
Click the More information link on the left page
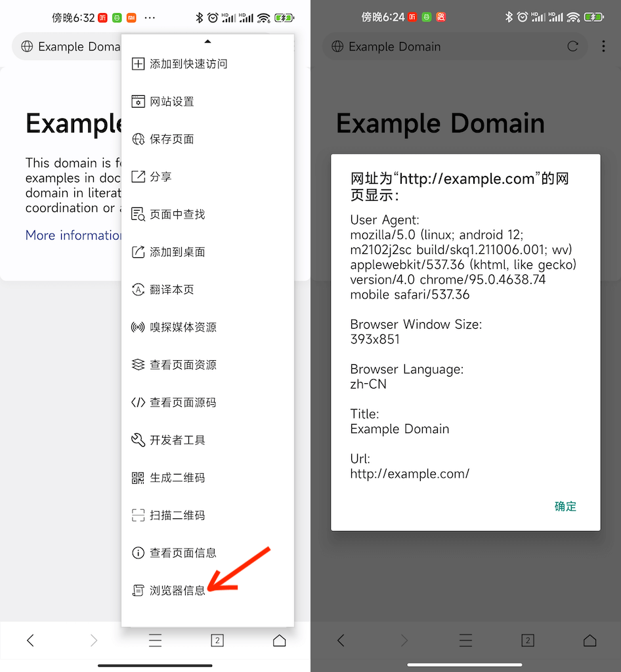[x=74, y=236]
